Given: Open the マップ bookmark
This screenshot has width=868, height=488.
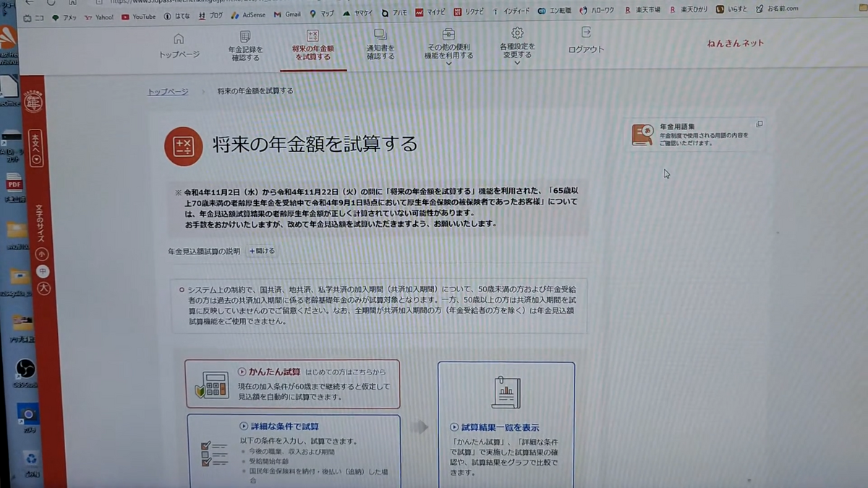Looking at the screenshot, I should click(322, 14).
